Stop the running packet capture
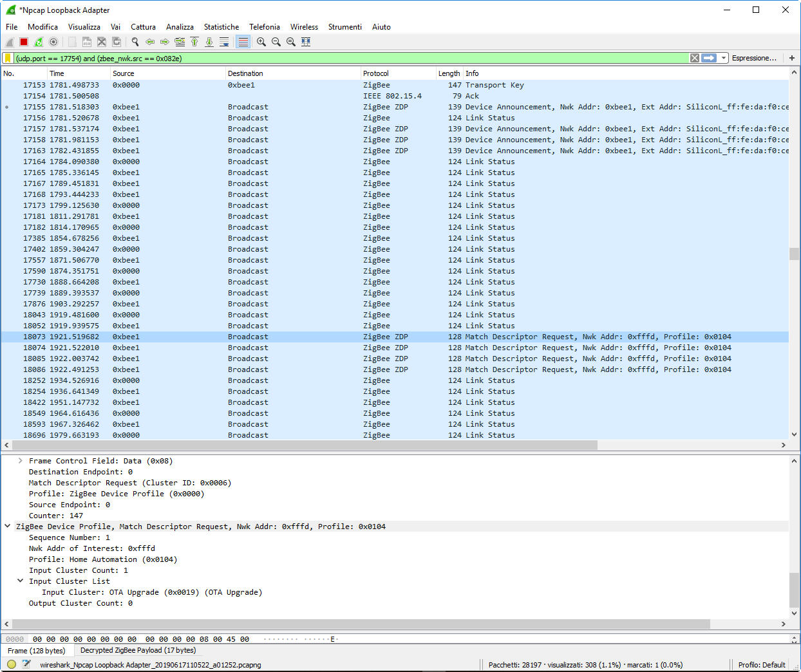Screen dimensions: 801x672 click(24, 42)
